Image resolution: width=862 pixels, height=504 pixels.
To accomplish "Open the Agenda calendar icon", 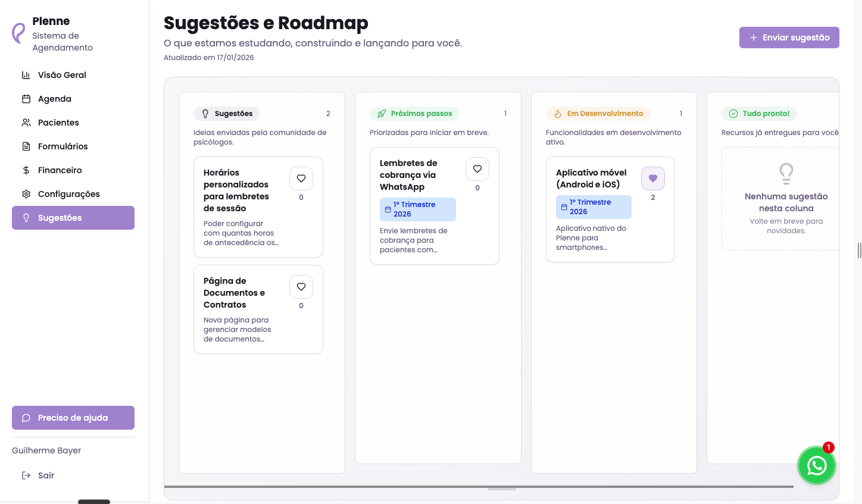I will (26, 99).
